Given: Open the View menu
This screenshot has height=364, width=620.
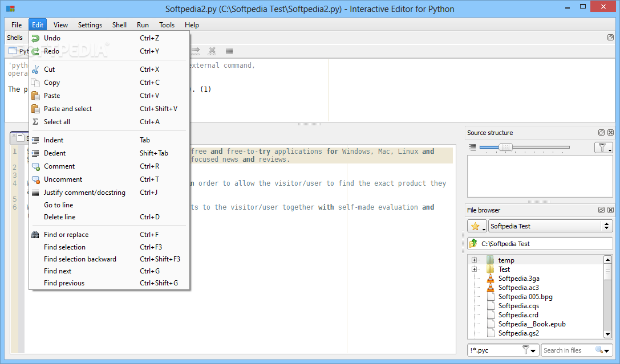Looking at the screenshot, I should point(60,25).
